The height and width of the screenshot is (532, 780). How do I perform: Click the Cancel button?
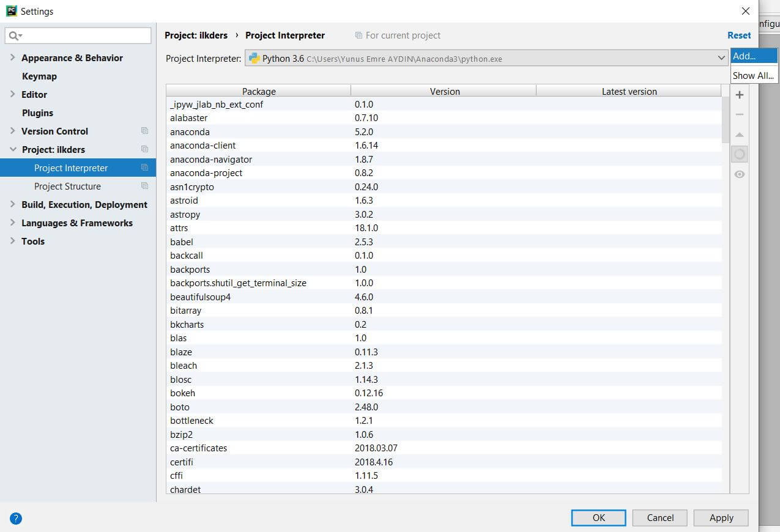(x=660, y=518)
